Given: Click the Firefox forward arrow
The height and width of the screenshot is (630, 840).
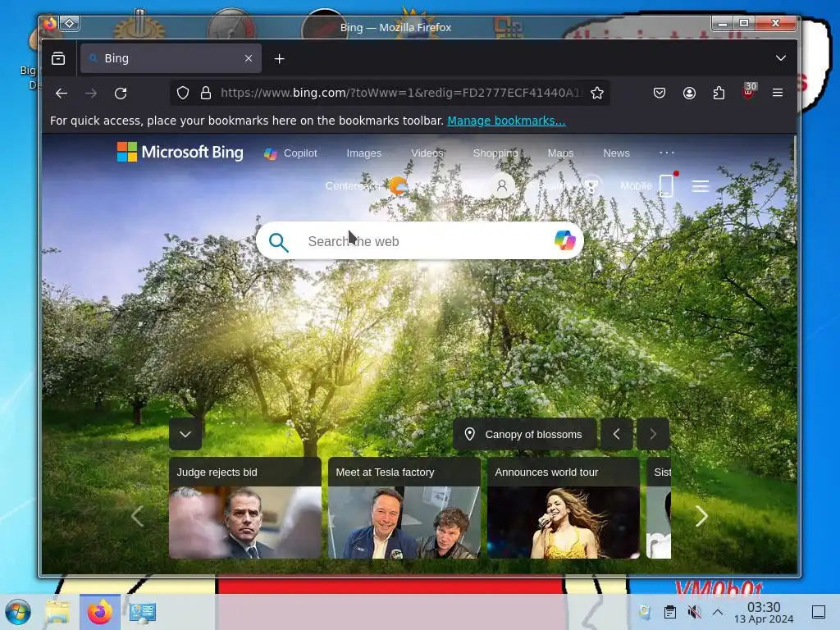Looking at the screenshot, I should (91, 94).
